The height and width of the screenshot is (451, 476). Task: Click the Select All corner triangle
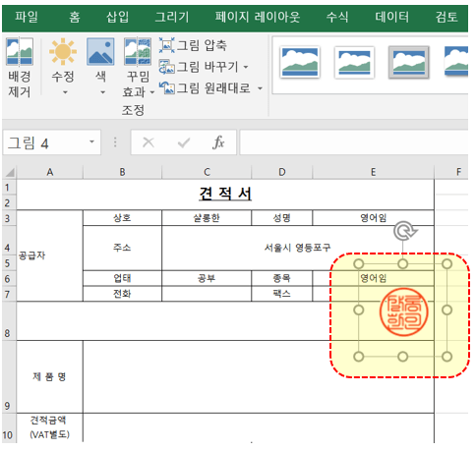tap(10, 172)
